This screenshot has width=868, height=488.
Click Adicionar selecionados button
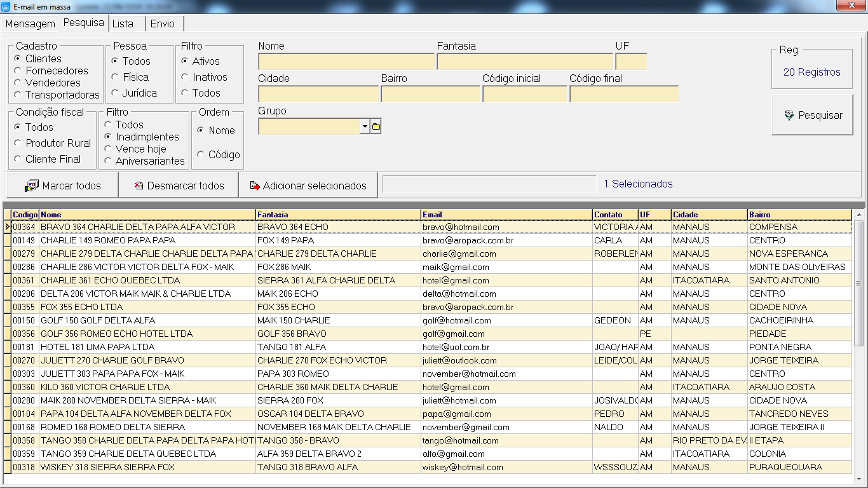point(308,186)
